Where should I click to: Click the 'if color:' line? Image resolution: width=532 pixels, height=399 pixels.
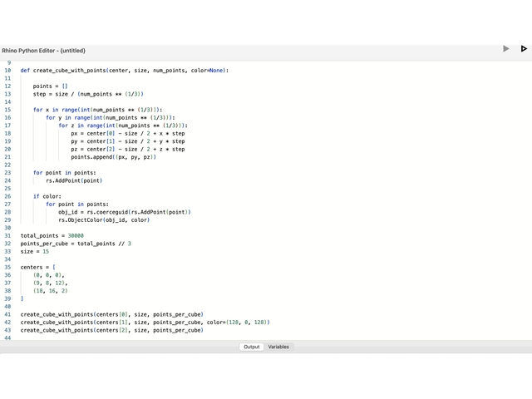tap(47, 196)
